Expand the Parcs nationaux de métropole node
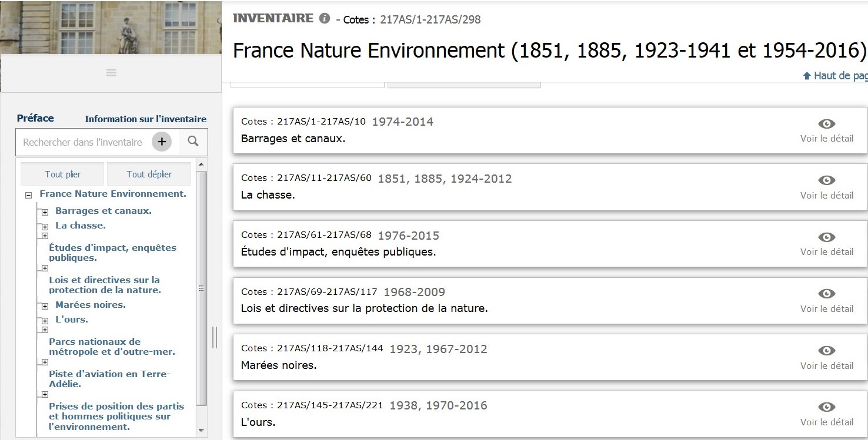 point(45,330)
